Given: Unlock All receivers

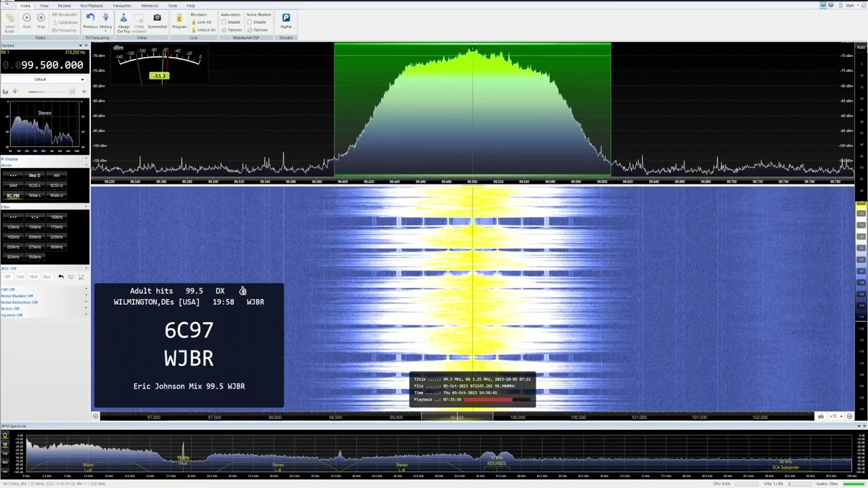Looking at the screenshot, I should point(203,30).
